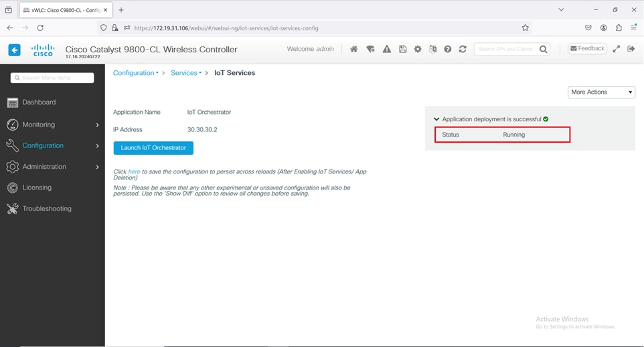Click Launch IoT Orchestrator button
The image size is (644, 347).
click(x=153, y=148)
